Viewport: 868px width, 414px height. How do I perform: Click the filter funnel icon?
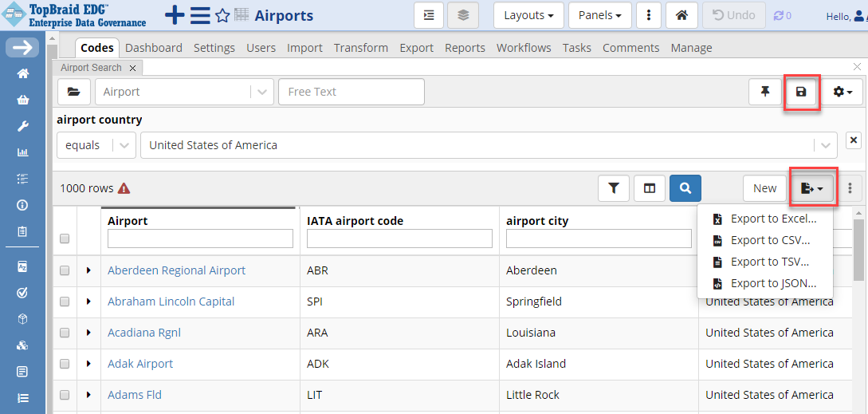click(x=614, y=188)
